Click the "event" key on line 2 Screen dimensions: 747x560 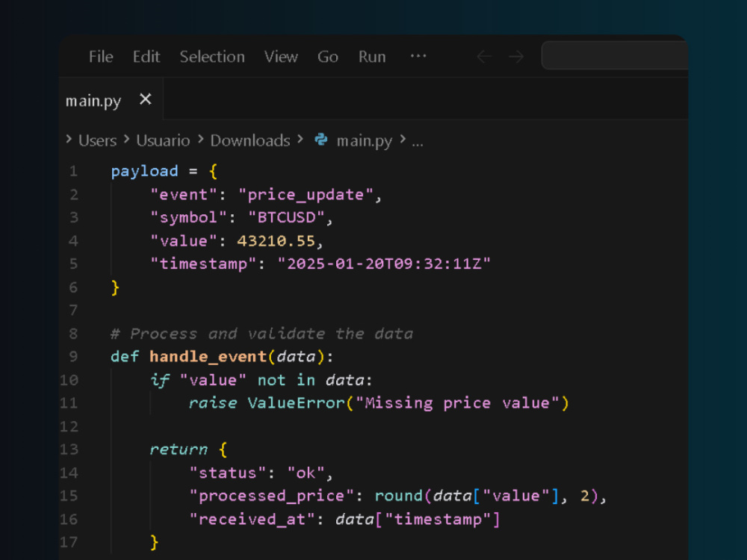(184, 194)
